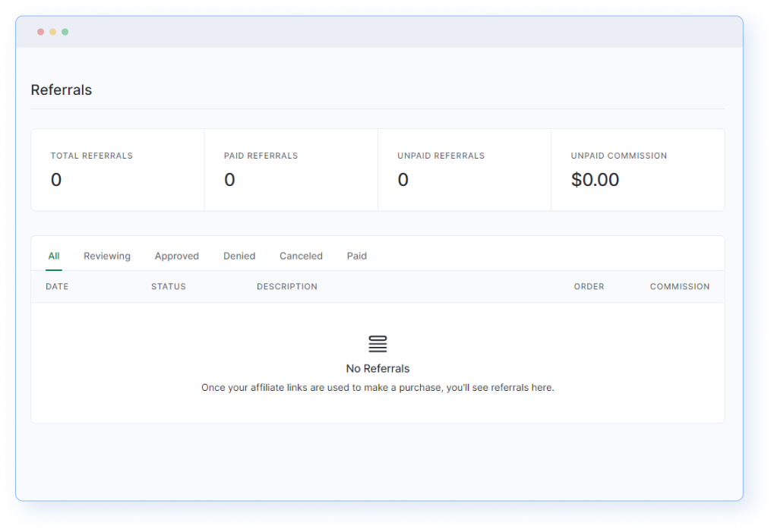The image size is (774, 532).
Task: Show the Denied referrals tab
Action: coord(239,256)
